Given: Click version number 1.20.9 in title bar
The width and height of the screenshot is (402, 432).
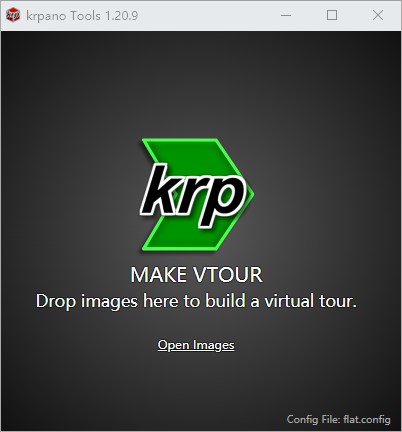Looking at the screenshot, I should (121, 16).
